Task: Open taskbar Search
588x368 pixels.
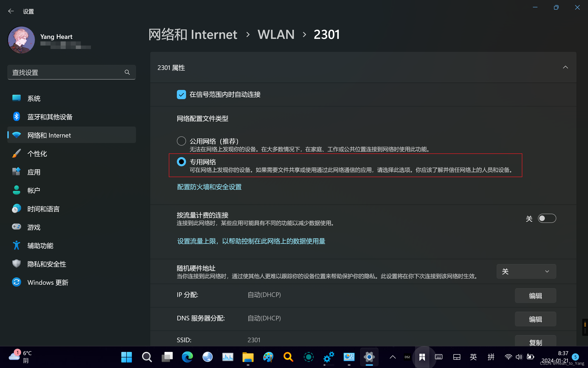Action: pos(147,357)
